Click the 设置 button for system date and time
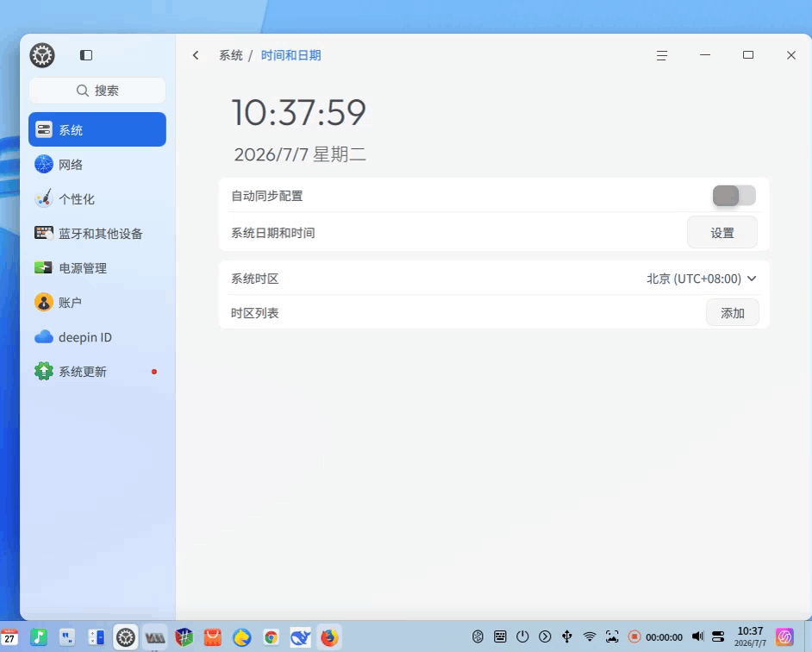Viewport: 812px width, 652px height. [721, 233]
